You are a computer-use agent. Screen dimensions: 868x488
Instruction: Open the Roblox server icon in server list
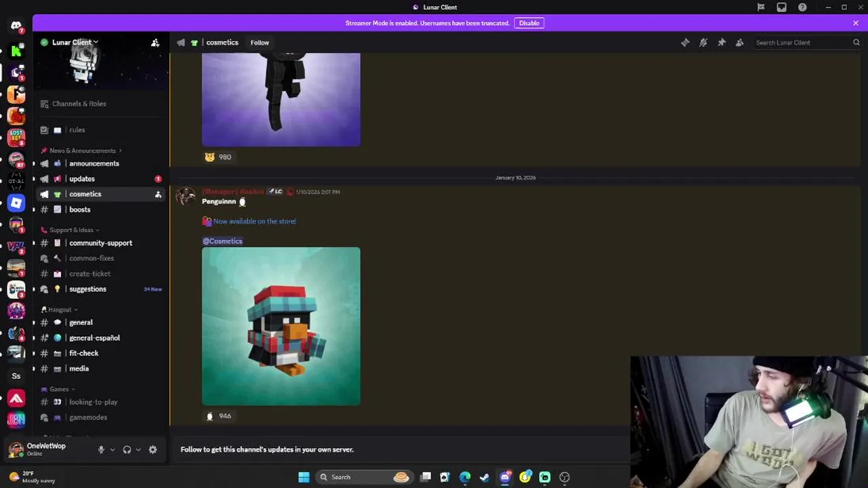pos(16,203)
